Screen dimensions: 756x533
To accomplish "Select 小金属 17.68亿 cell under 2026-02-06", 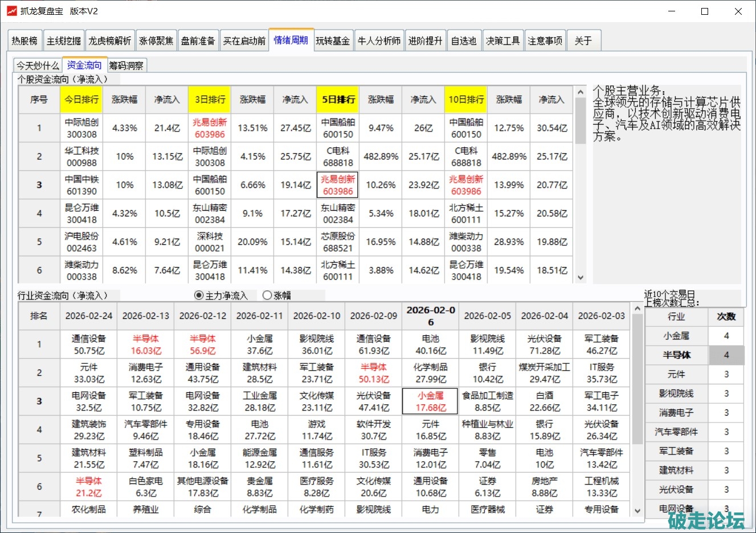I will pos(431,401).
